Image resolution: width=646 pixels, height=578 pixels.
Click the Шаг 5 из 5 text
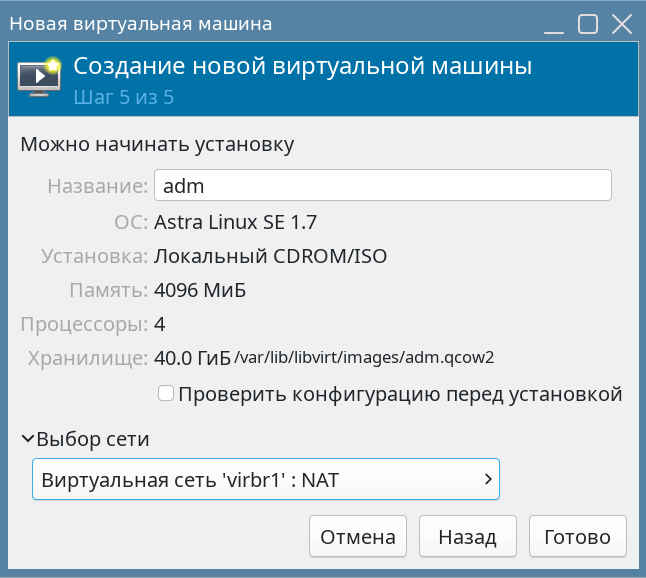click(x=124, y=98)
